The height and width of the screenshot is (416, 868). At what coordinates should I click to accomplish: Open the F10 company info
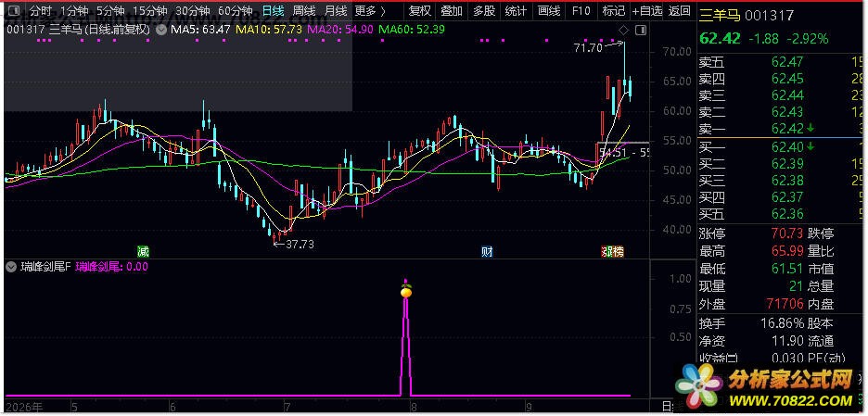[x=581, y=10]
